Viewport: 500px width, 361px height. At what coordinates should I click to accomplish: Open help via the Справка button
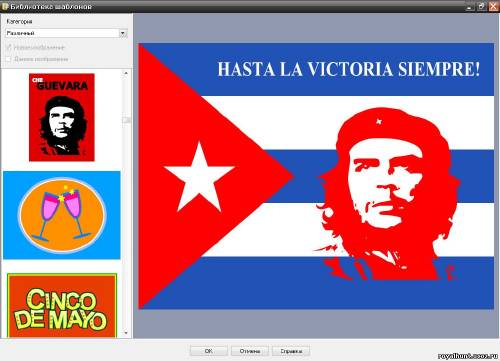click(x=291, y=351)
